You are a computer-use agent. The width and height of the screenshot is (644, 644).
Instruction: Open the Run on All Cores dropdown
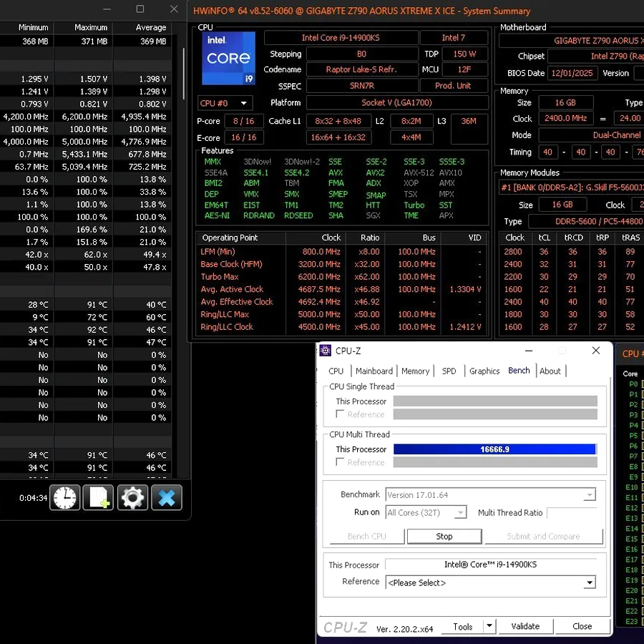coord(426,512)
